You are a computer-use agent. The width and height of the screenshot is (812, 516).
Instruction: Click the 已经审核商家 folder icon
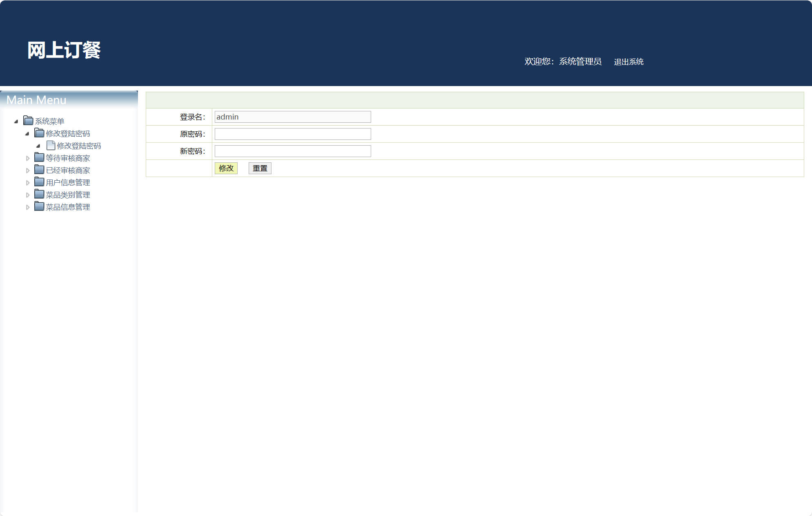[x=39, y=170]
